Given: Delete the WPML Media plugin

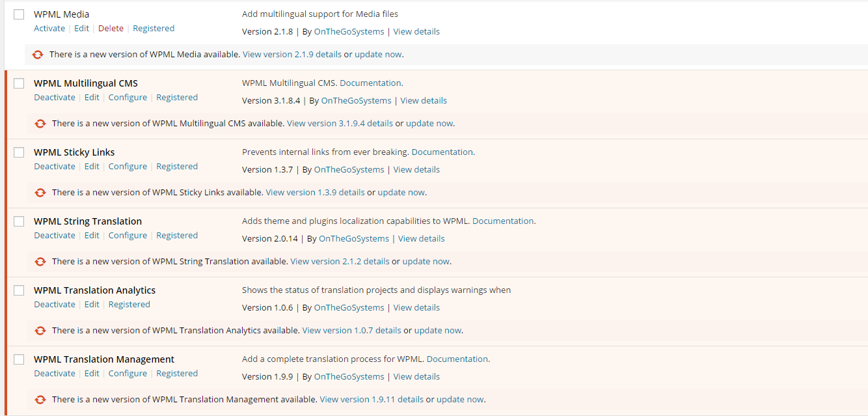Looking at the screenshot, I should (111, 29).
